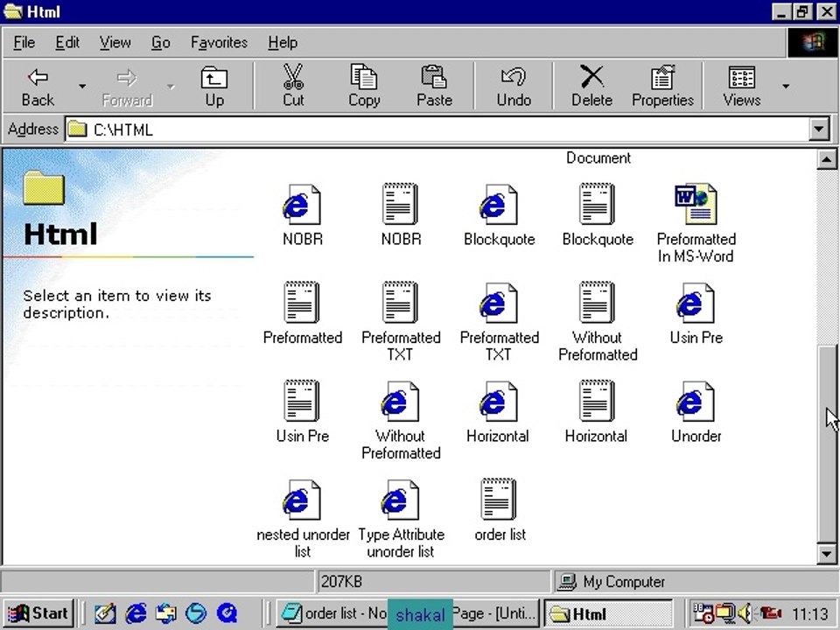Open the Favorites menu

(219, 42)
